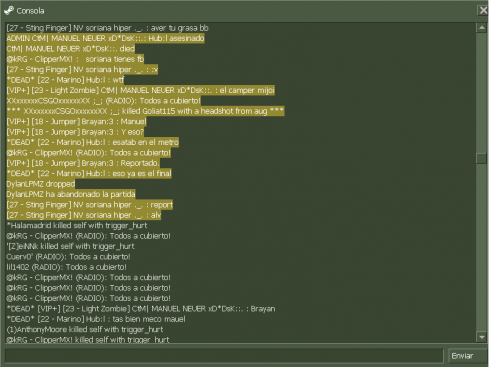The width and height of the screenshot is (500, 367).
Task: Click the 'aver tu grasa bb' first line
Action: tap(107, 28)
